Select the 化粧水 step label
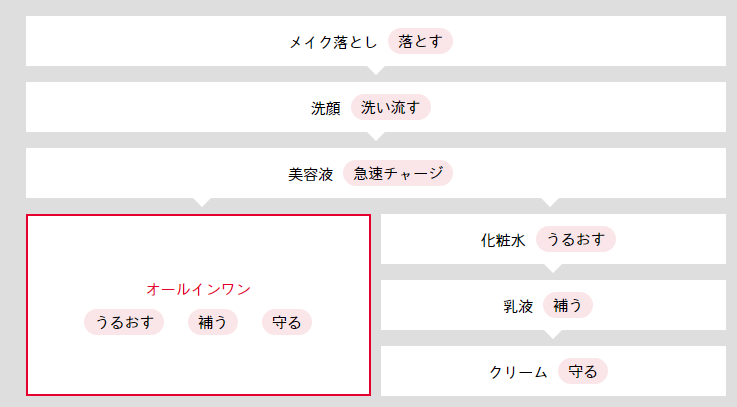The width and height of the screenshot is (737, 407). 502,240
